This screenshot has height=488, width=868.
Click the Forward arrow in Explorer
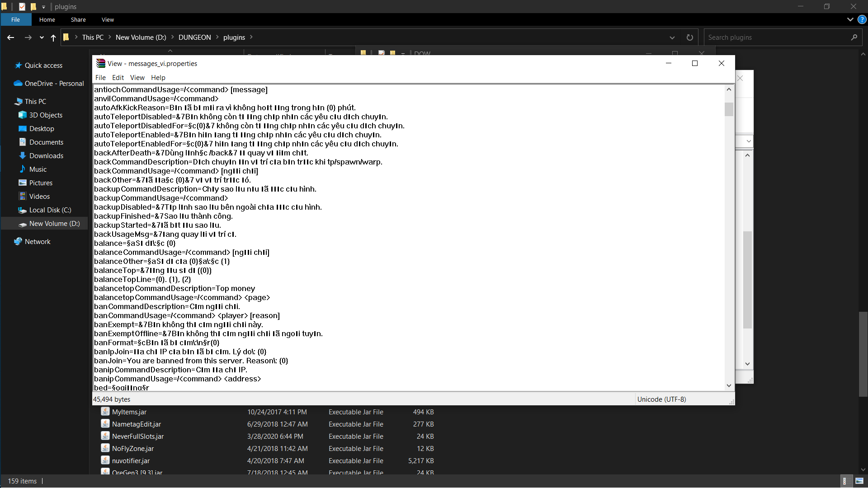click(x=28, y=38)
